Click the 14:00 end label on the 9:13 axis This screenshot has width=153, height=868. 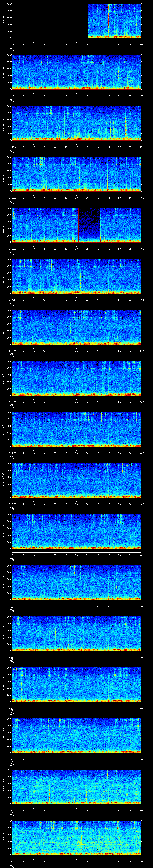click(141, 249)
